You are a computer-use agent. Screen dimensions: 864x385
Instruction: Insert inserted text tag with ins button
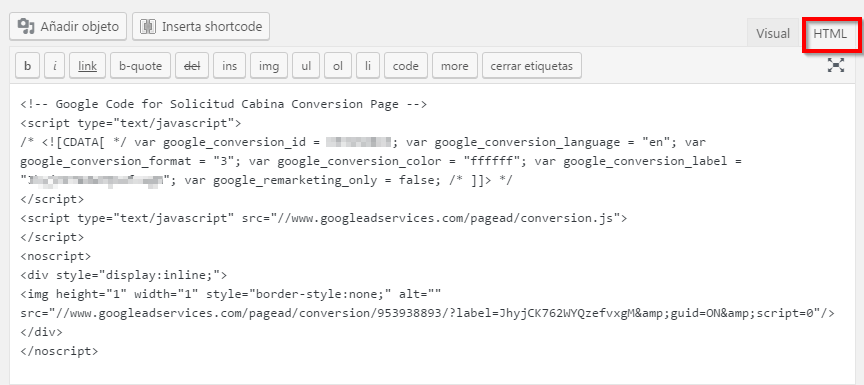[230, 66]
